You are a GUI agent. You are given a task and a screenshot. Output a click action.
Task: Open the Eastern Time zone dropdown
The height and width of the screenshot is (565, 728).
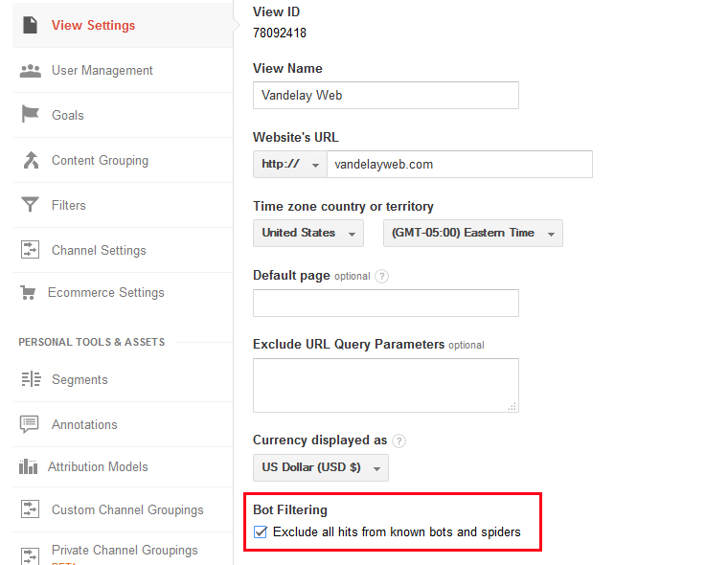tap(472, 233)
